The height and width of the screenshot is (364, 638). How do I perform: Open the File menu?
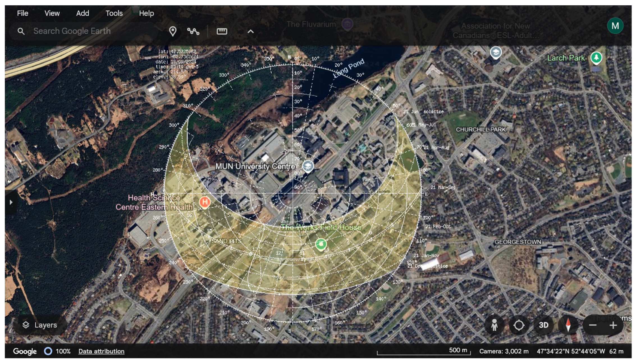22,13
